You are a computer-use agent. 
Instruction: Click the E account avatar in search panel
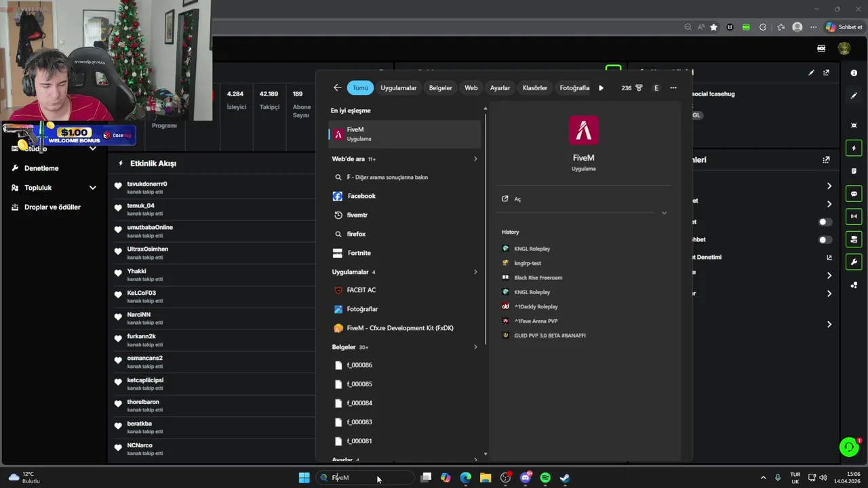pos(656,87)
